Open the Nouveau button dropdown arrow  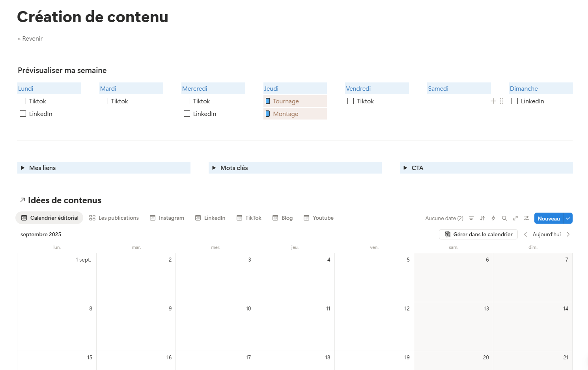[568, 219]
